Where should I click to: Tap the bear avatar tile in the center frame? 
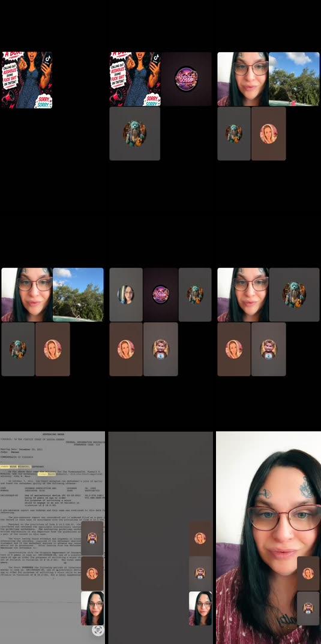(161, 349)
